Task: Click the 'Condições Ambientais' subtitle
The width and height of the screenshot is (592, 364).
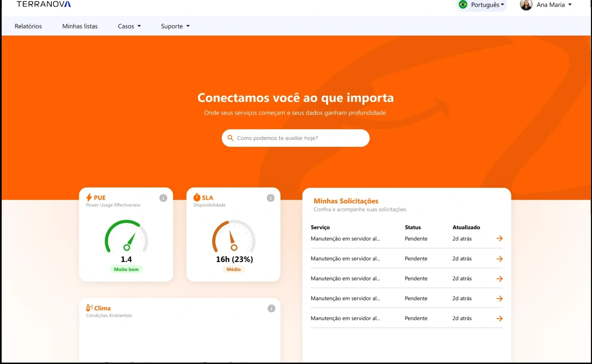Action: (x=109, y=315)
